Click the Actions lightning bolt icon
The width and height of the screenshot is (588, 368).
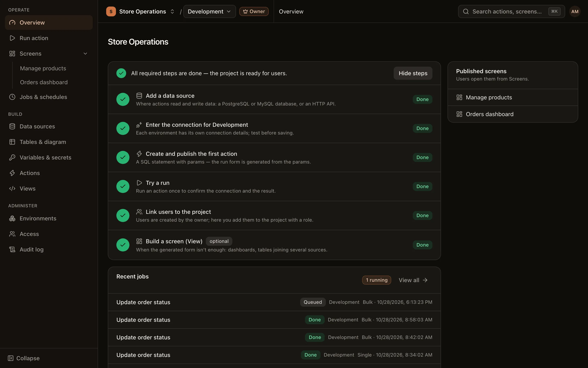(x=12, y=173)
